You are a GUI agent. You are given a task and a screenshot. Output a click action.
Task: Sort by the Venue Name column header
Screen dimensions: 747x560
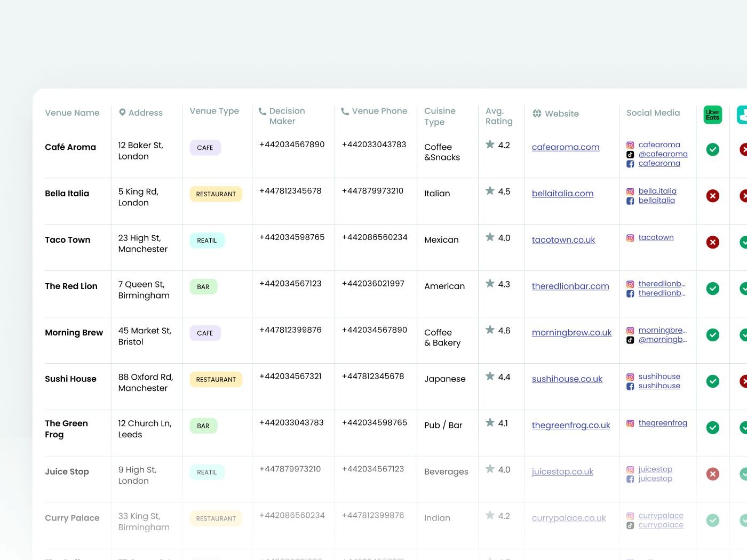(x=72, y=113)
